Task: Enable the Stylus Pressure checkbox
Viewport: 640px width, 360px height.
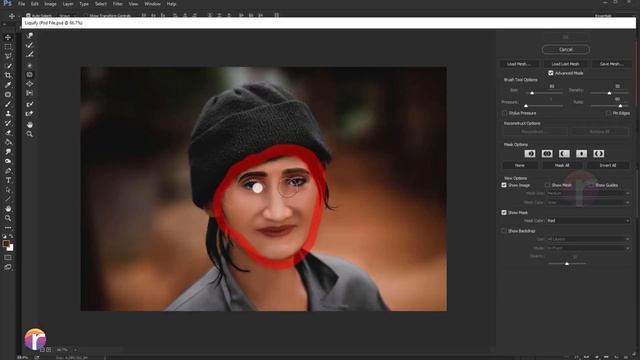Action: (x=504, y=113)
